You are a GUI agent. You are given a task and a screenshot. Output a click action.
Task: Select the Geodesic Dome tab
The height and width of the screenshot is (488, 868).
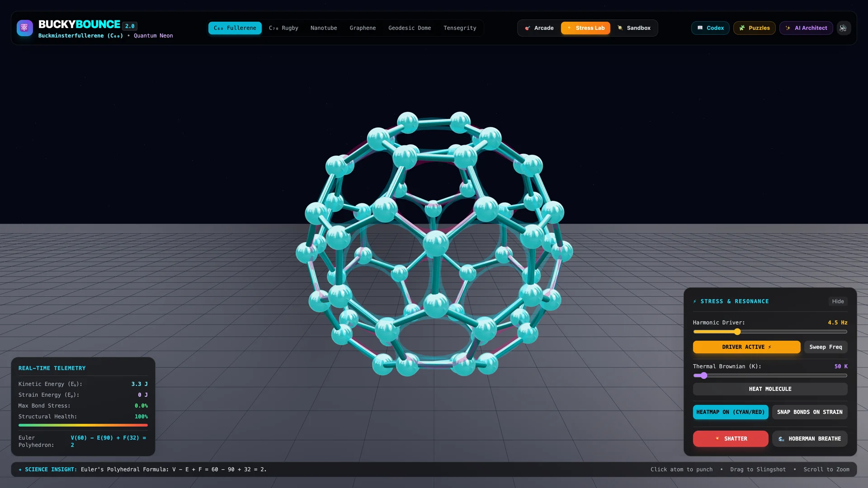410,28
